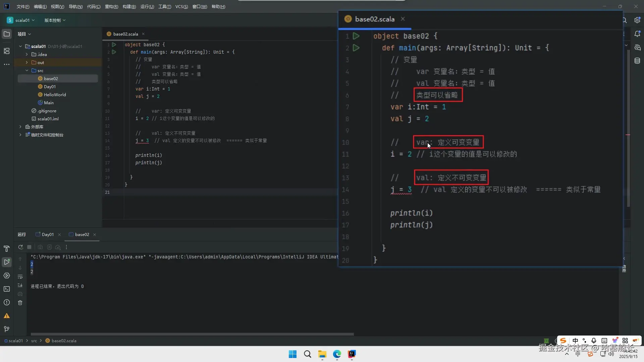Click the Build hammer icon
Screen dimensions: 644x362
7,249
